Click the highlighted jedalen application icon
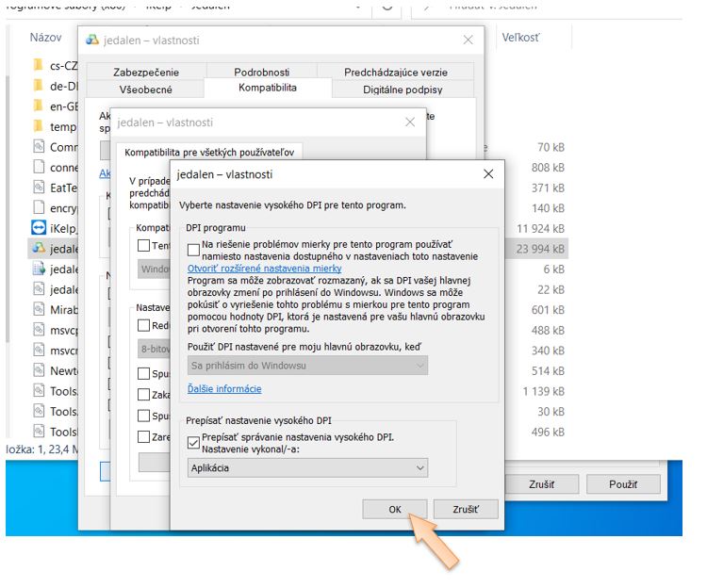Image resolution: width=707 pixels, height=588 pixels. click(39, 249)
